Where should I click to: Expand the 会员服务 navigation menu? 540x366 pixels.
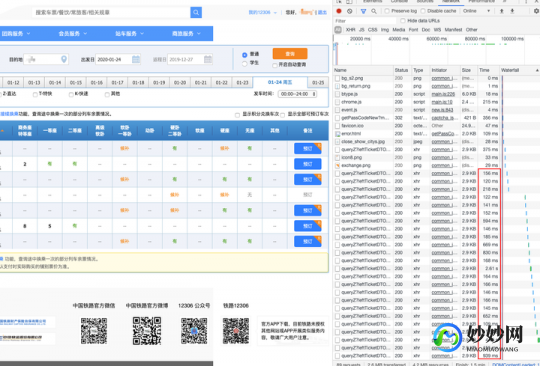coord(73,34)
